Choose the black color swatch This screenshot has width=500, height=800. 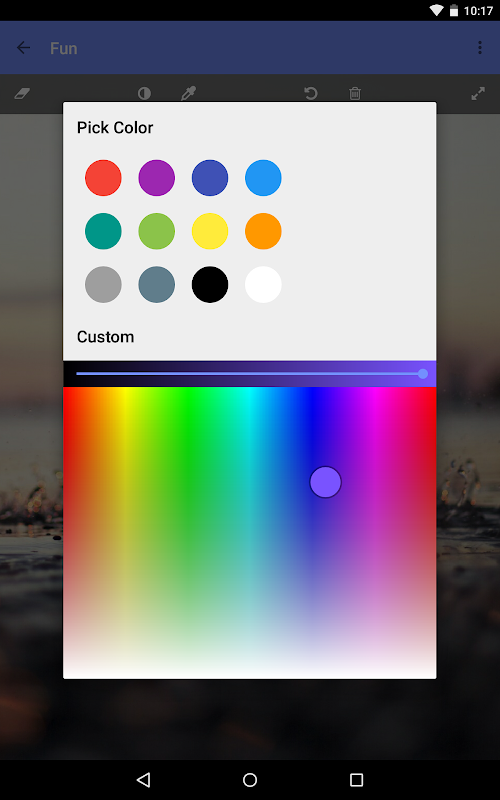click(x=210, y=285)
